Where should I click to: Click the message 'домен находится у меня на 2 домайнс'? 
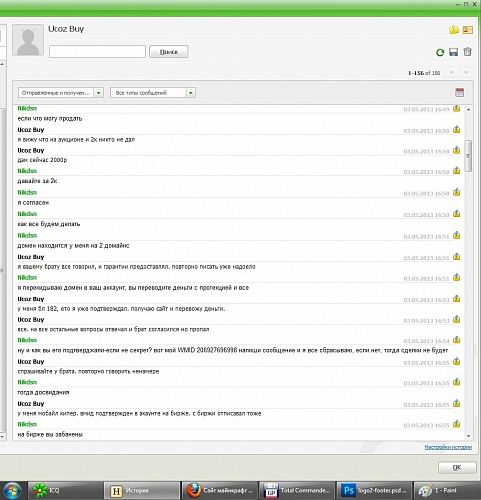tap(73, 246)
